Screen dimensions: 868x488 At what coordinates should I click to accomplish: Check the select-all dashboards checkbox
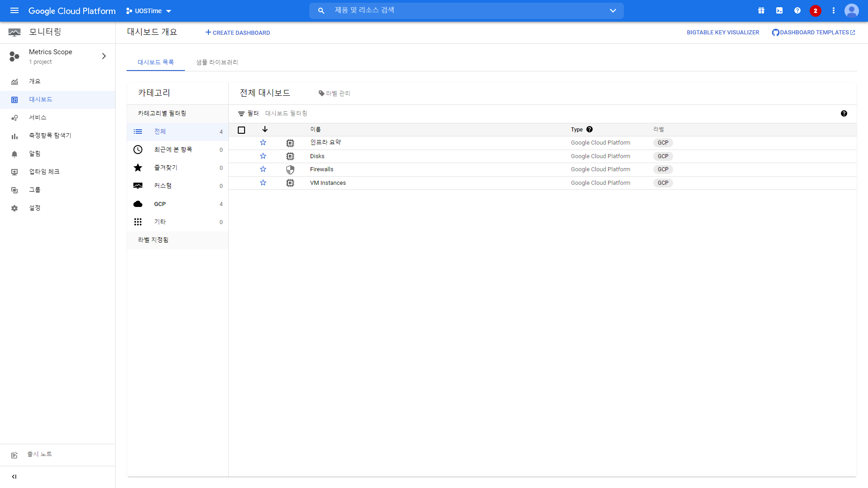241,130
